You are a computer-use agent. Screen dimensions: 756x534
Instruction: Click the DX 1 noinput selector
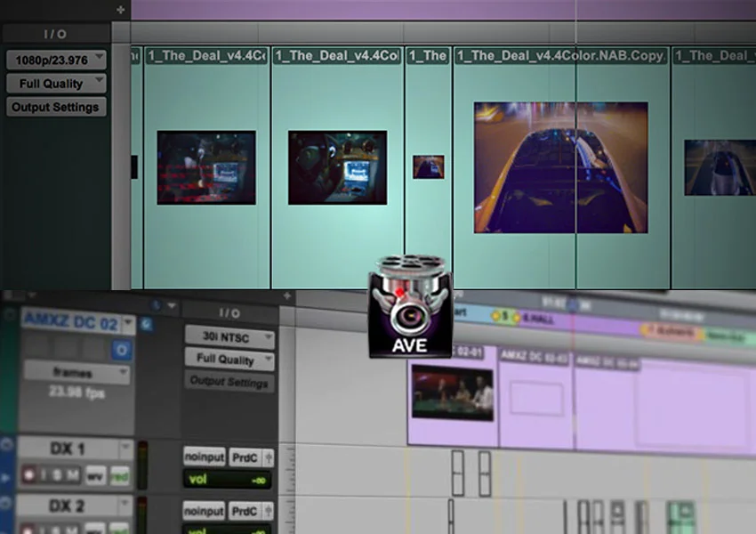tap(205, 457)
